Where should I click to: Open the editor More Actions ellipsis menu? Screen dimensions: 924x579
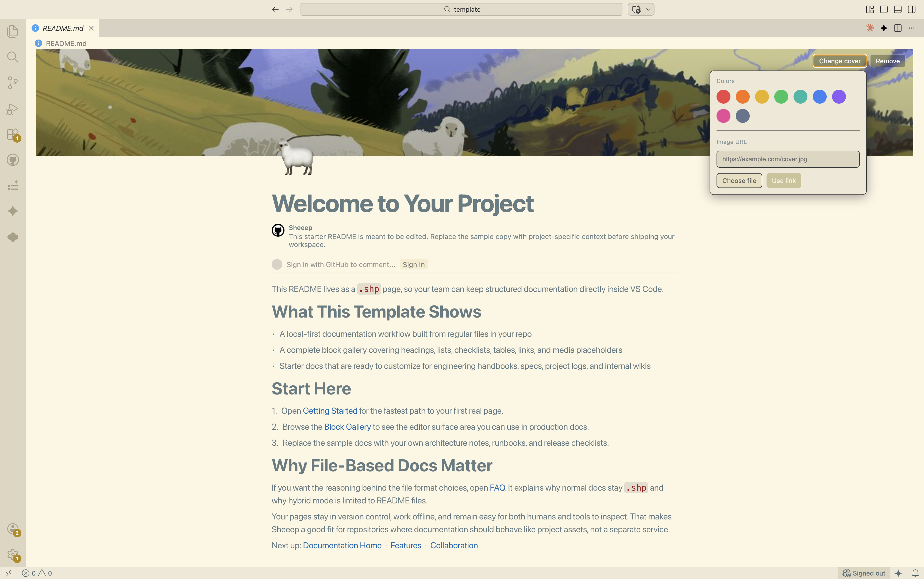point(912,28)
